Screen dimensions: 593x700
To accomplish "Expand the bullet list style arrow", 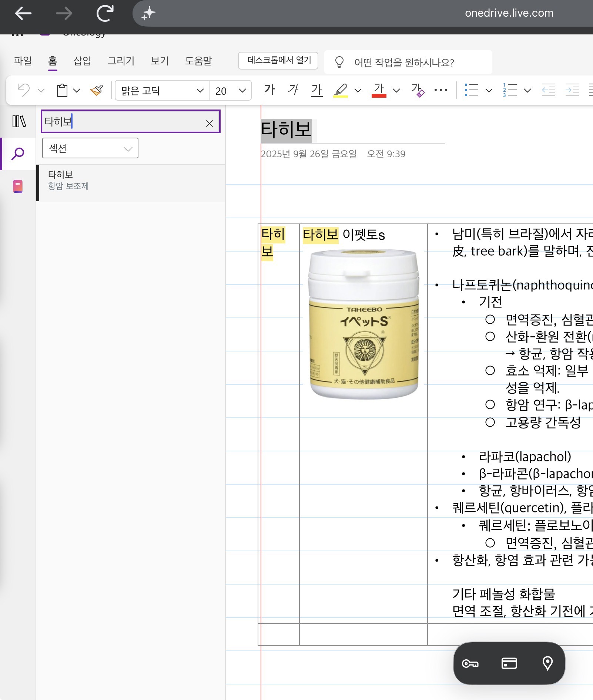I will click(489, 91).
